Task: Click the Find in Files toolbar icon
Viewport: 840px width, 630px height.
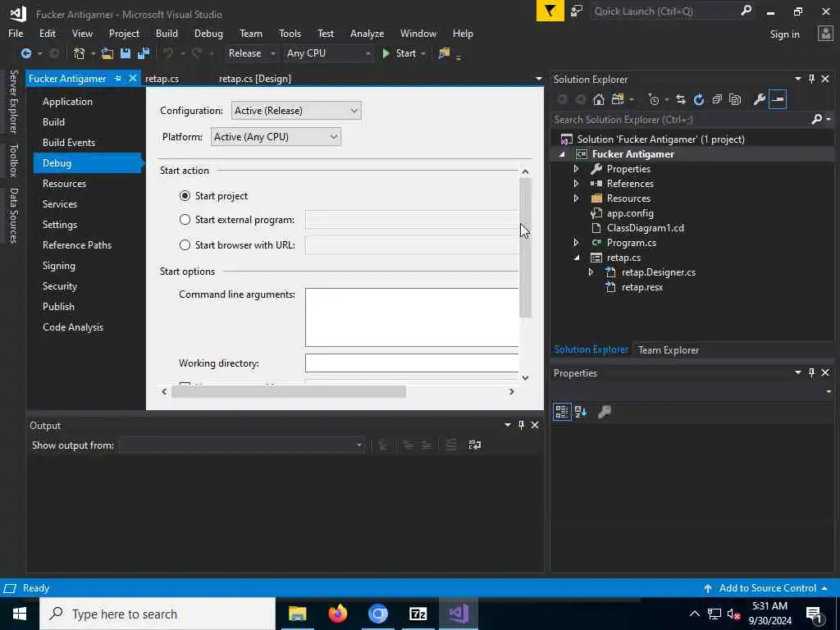Action: click(x=444, y=53)
